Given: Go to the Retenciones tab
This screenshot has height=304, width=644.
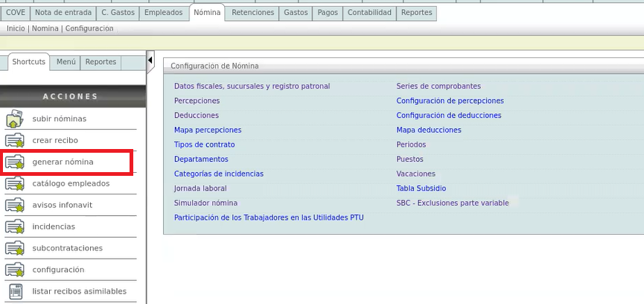Looking at the screenshot, I should click(252, 13).
